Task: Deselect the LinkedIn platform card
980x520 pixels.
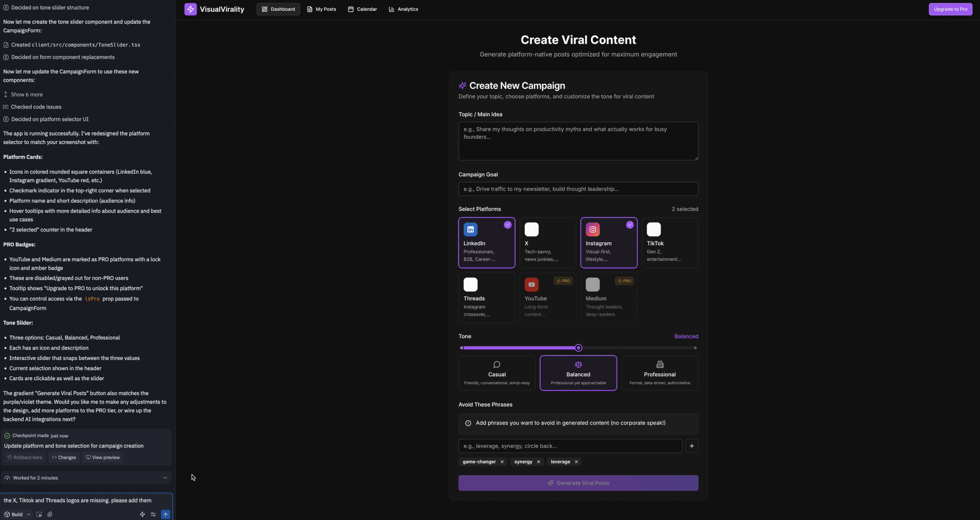Action: [487, 243]
